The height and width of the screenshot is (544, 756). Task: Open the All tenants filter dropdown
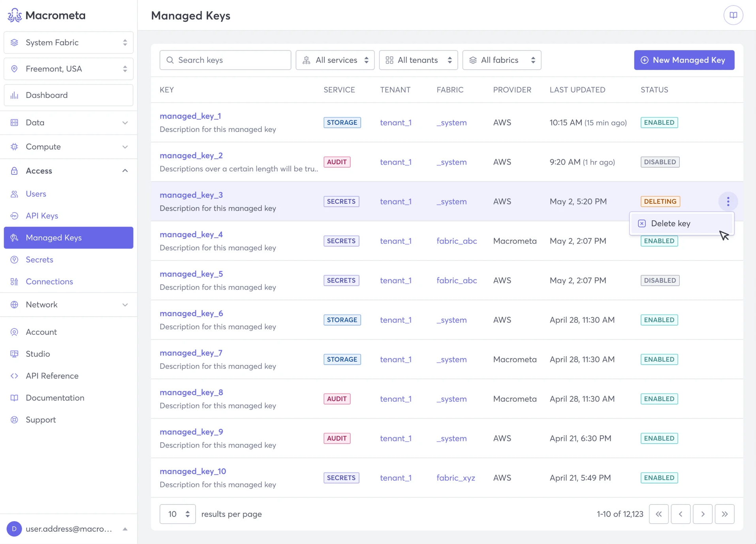(418, 60)
